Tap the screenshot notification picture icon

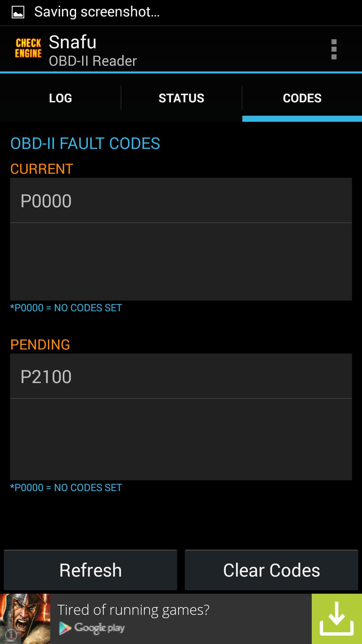pyautogui.click(x=18, y=12)
